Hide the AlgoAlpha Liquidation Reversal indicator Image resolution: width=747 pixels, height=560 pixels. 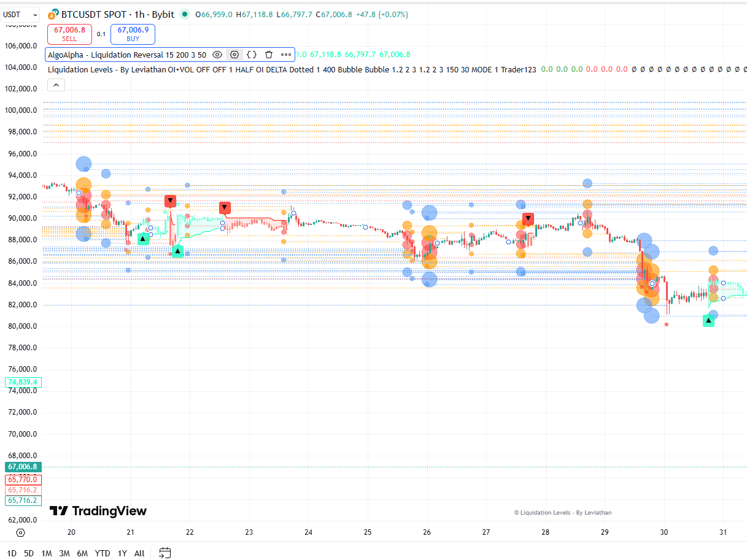pyautogui.click(x=217, y=55)
